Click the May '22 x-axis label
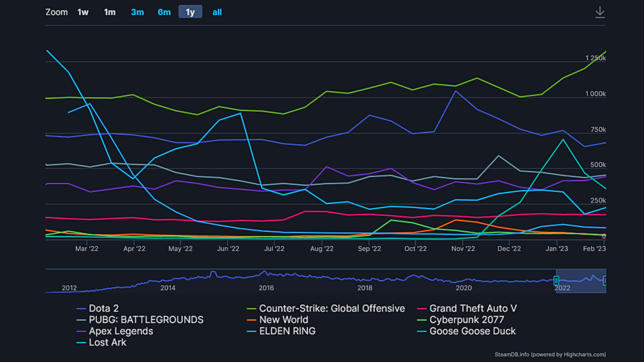644x362 pixels. coord(180,248)
